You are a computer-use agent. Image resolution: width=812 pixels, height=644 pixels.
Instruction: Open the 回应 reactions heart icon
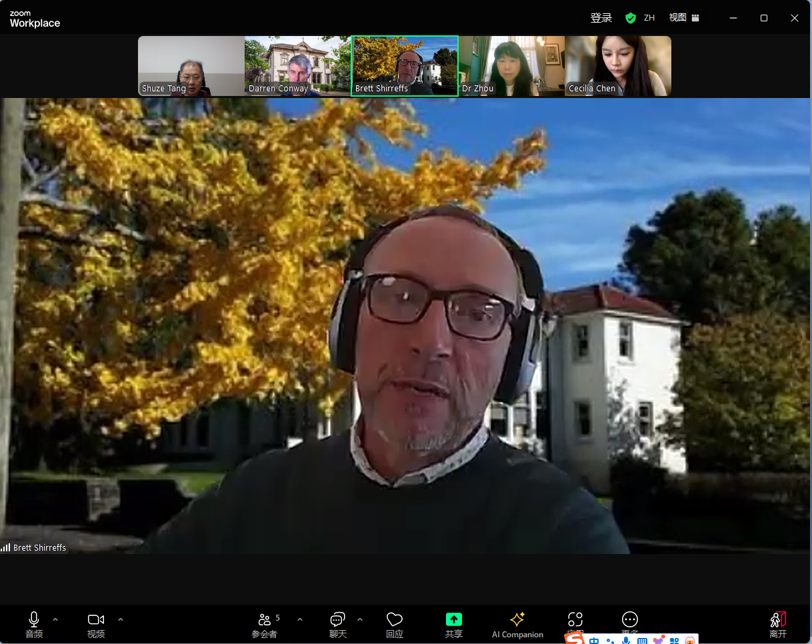coord(395,620)
